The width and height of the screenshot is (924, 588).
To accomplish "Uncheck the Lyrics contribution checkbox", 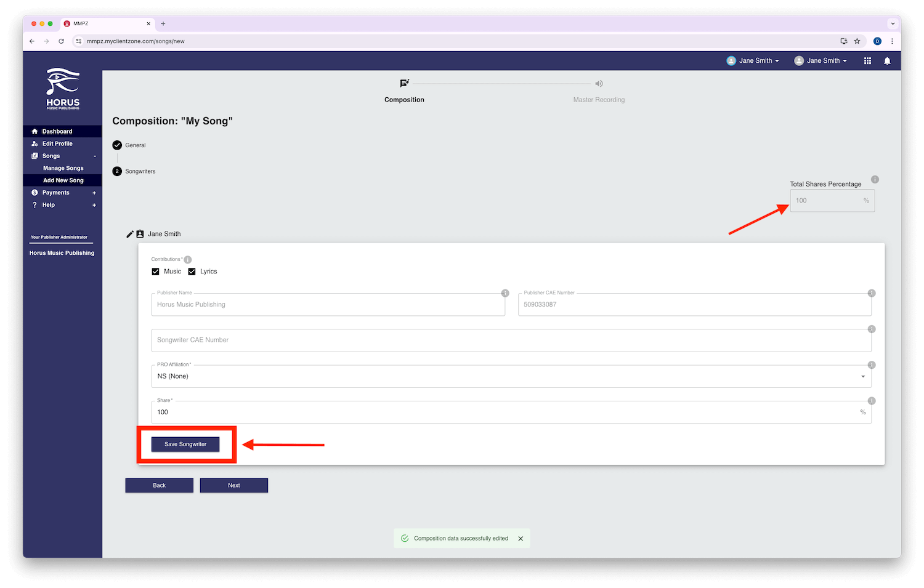I will 192,272.
